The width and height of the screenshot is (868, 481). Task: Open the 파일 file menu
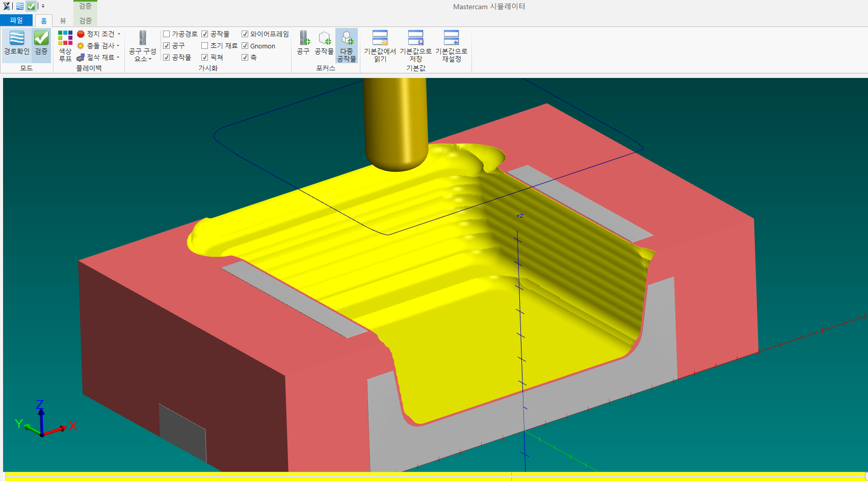coord(16,20)
